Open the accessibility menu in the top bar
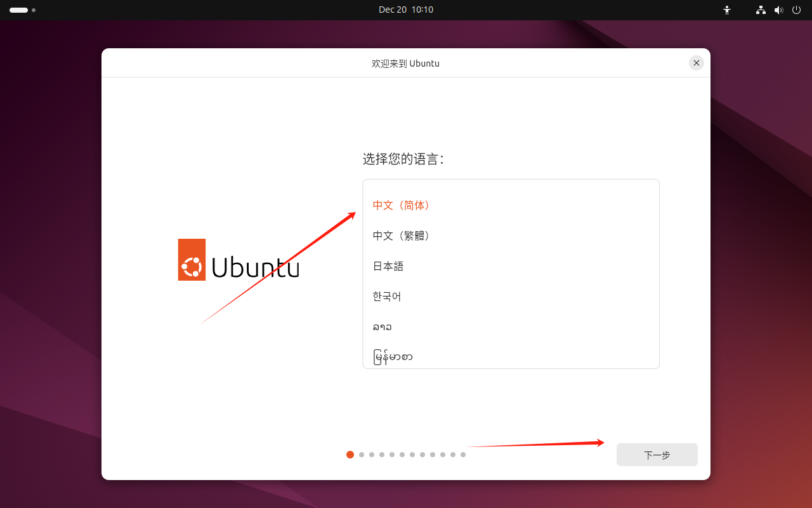 [726, 10]
